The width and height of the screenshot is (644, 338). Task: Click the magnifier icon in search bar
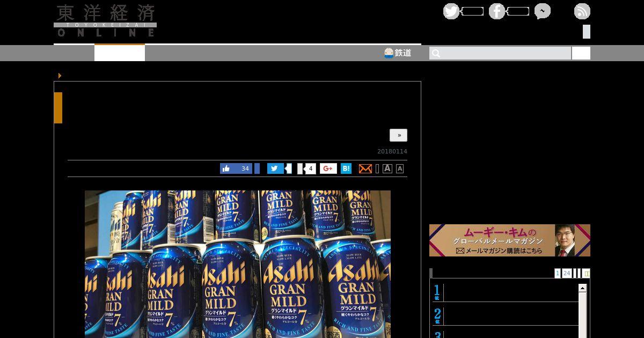(436, 53)
